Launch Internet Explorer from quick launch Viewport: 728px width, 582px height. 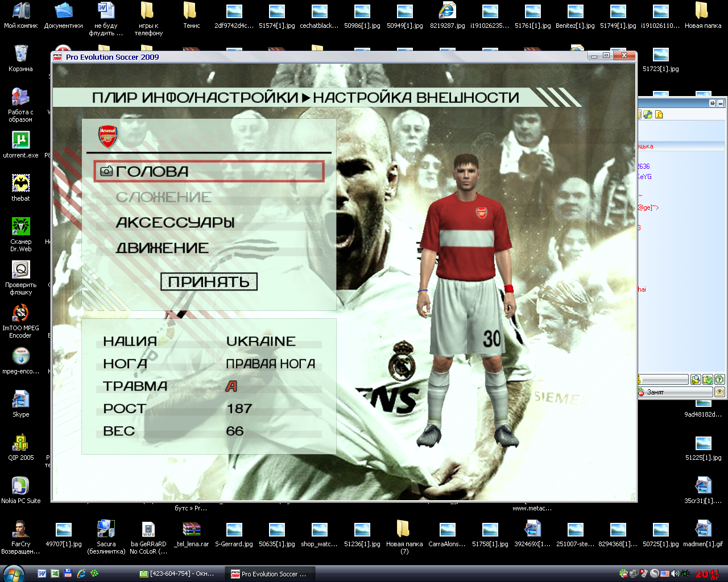pyautogui.click(x=81, y=574)
